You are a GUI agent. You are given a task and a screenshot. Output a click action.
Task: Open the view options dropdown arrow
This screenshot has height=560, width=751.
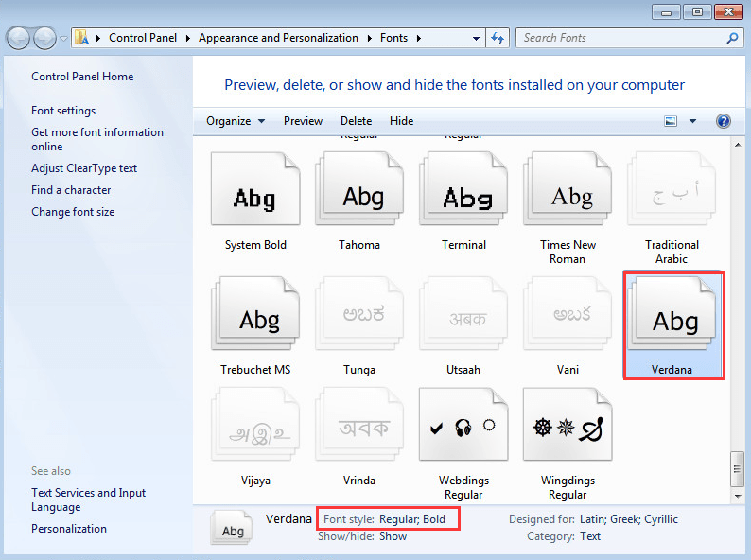[x=692, y=121]
